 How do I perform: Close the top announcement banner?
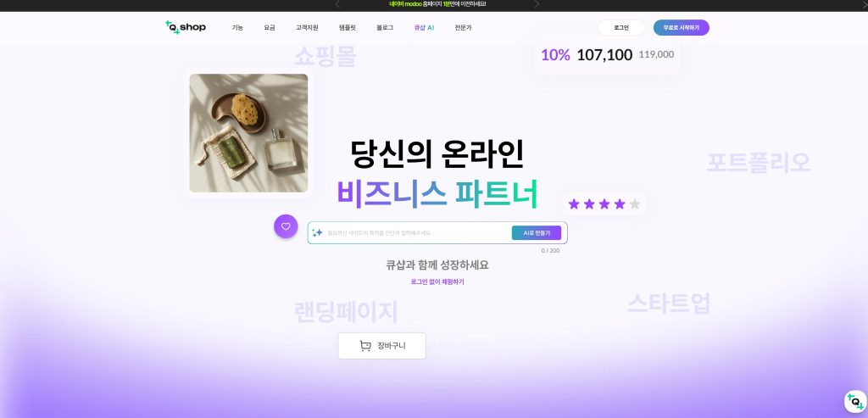point(864,4)
